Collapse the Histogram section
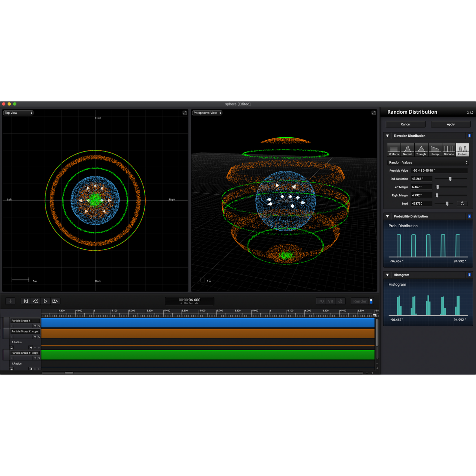This screenshot has width=476, height=476. [x=387, y=275]
